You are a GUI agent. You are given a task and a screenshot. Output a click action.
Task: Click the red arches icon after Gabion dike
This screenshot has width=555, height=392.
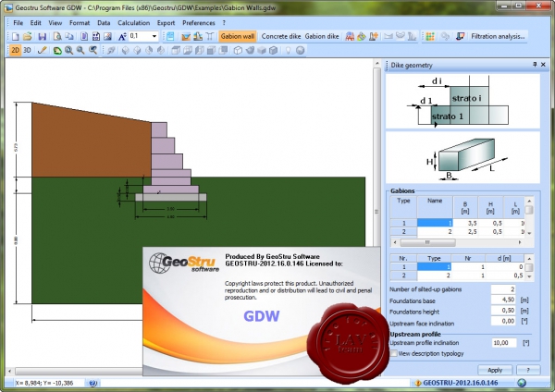click(x=350, y=36)
